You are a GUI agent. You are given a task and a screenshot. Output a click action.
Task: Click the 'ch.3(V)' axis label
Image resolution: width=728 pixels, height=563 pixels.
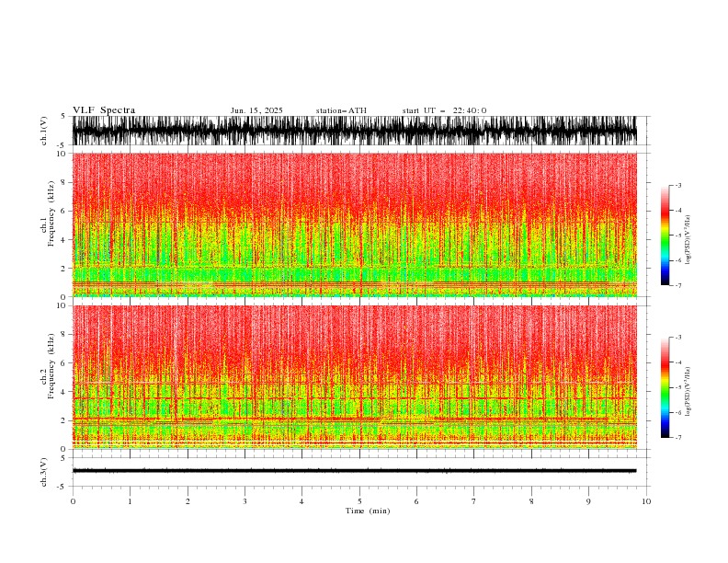(x=44, y=472)
